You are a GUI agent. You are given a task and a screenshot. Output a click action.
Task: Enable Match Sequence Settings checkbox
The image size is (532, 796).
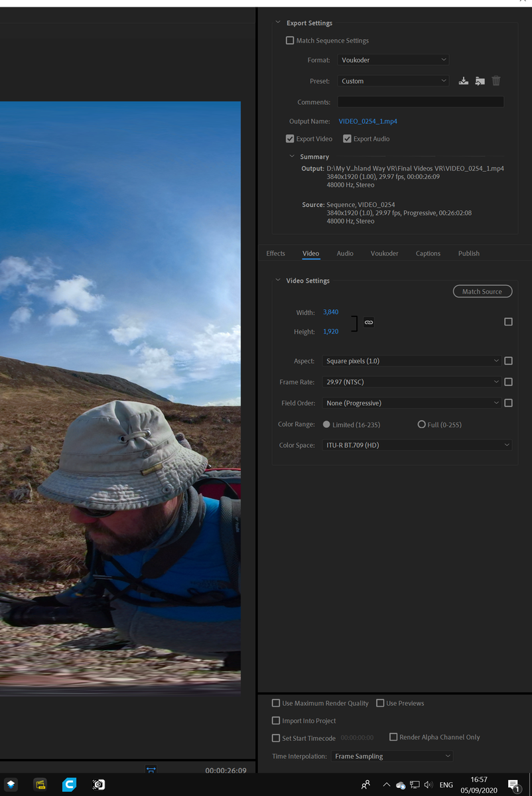point(290,40)
